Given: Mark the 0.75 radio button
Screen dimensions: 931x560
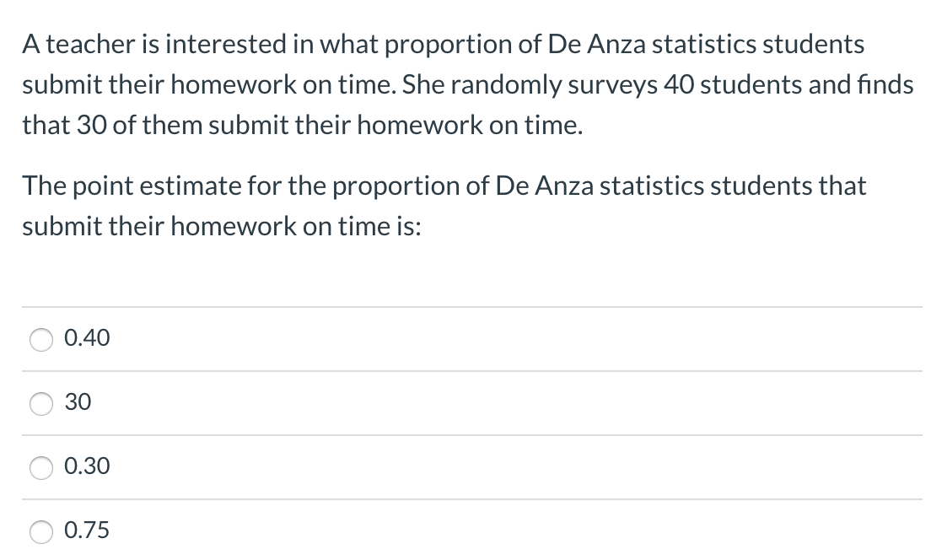Looking at the screenshot, I should [x=41, y=531].
